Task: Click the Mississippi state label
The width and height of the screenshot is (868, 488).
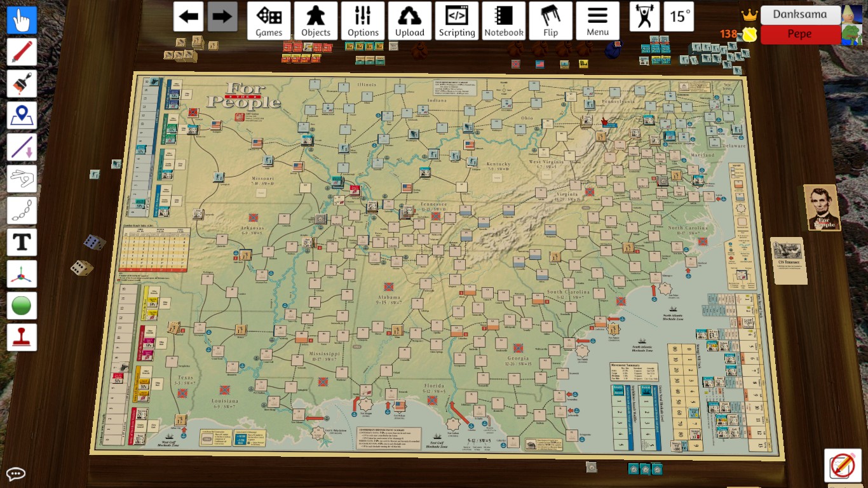Action: pos(325,353)
